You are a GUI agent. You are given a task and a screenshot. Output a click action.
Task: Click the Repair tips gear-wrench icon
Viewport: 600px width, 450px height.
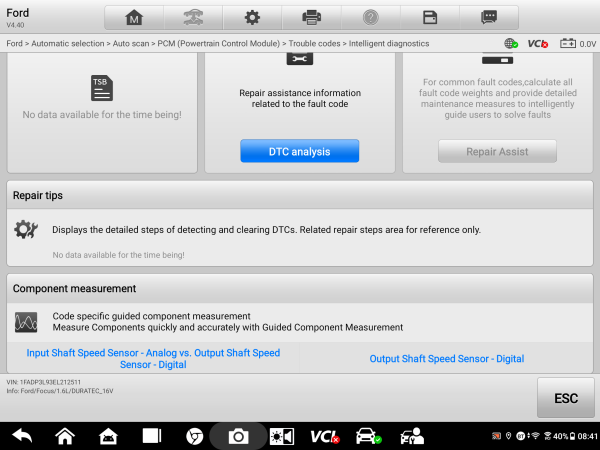click(x=26, y=230)
